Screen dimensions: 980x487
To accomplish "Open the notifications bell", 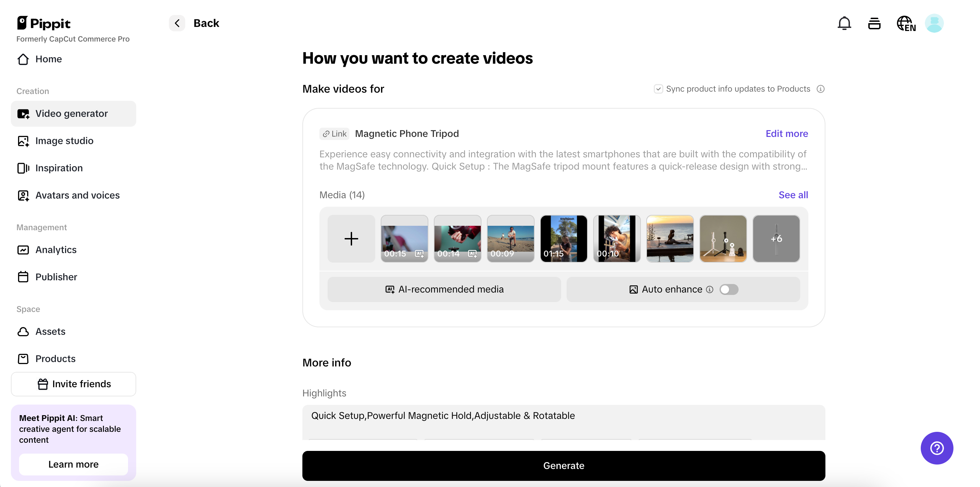I will [844, 23].
